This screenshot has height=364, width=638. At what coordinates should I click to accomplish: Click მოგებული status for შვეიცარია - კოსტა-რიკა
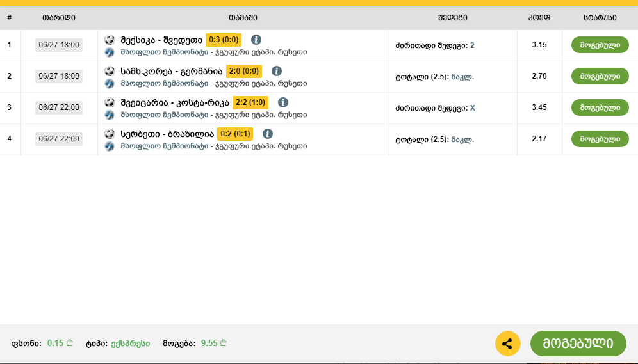coord(600,107)
